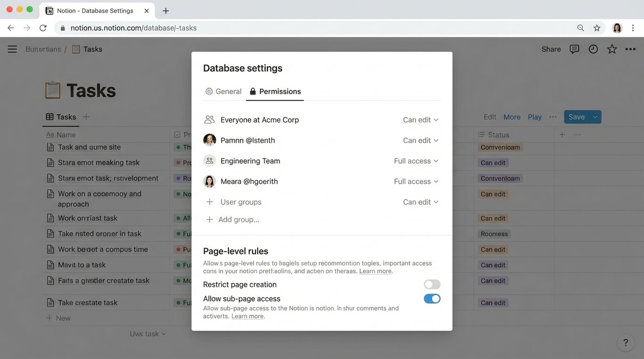The height and width of the screenshot is (359, 644).
Task: Click the Roomess status tag
Action: pyautogui.click(x=494, y=234)
